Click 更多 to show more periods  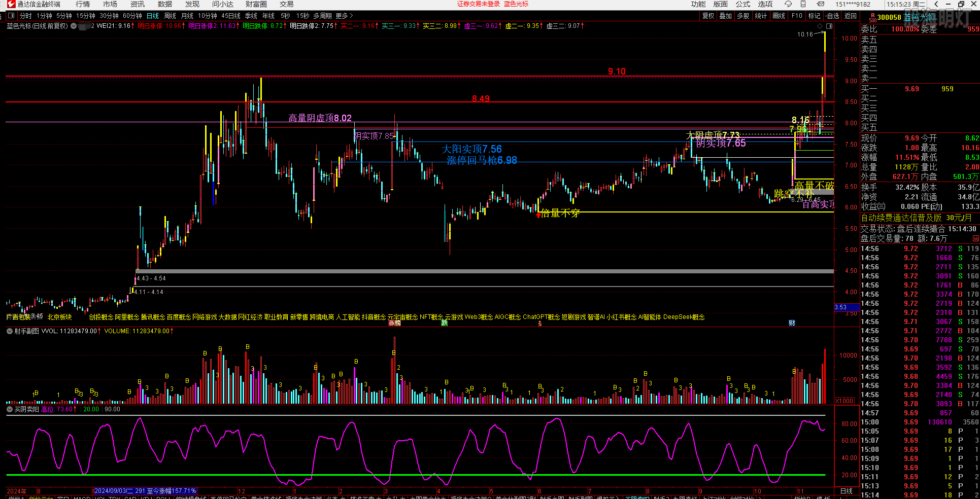pos(344,16)
